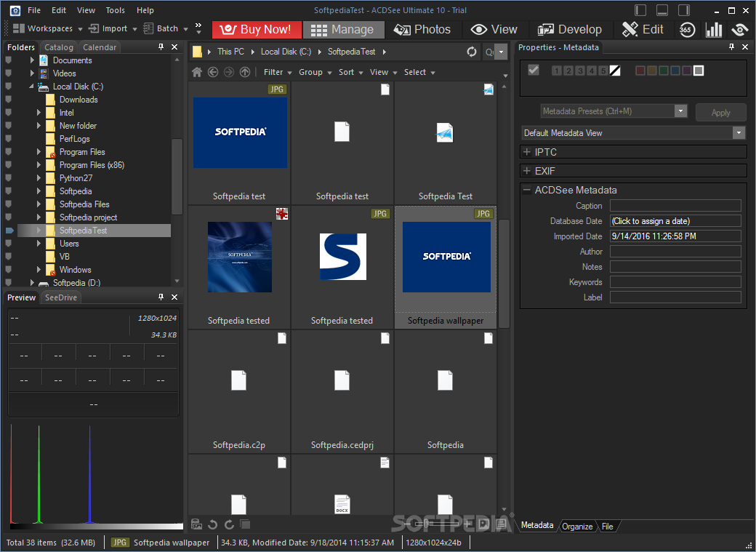Navigate forward with the right arrow icon

click(228, 73)
